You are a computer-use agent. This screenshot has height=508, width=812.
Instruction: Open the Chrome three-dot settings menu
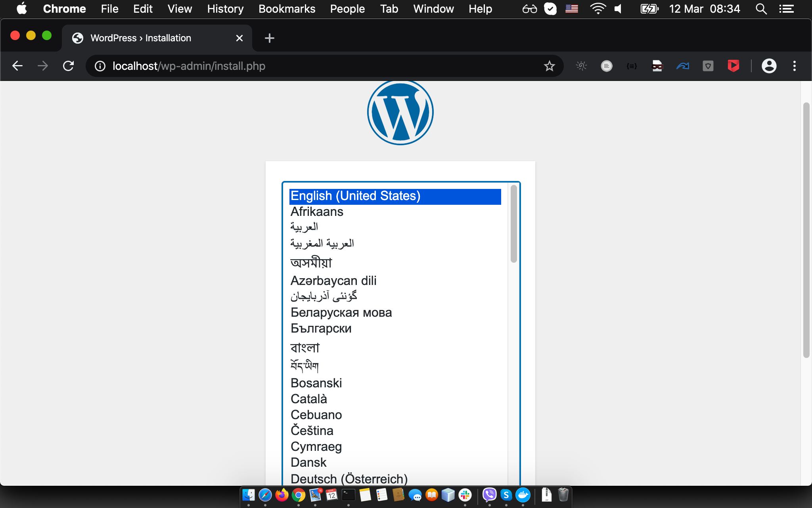[794, 66]
